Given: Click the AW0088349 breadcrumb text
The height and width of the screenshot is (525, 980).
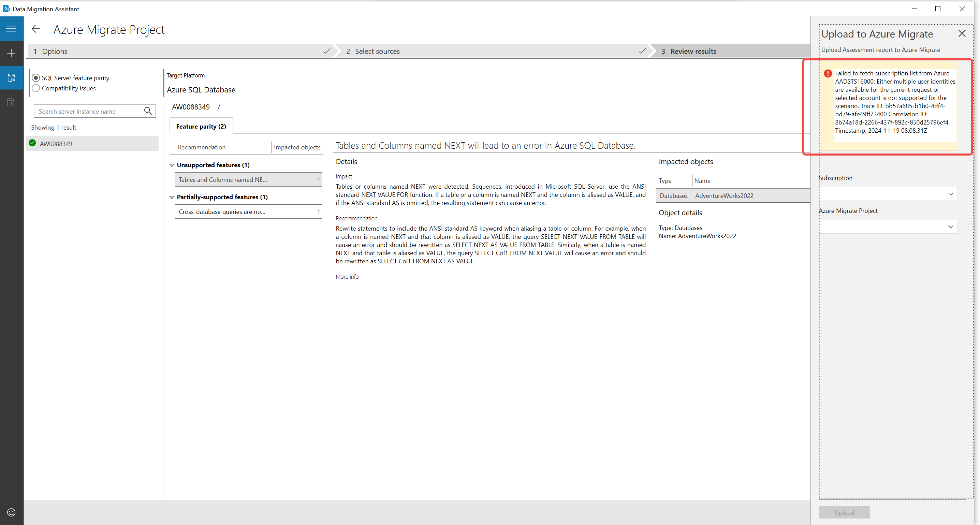Looking at the screenshot, I should pos(191,107).
